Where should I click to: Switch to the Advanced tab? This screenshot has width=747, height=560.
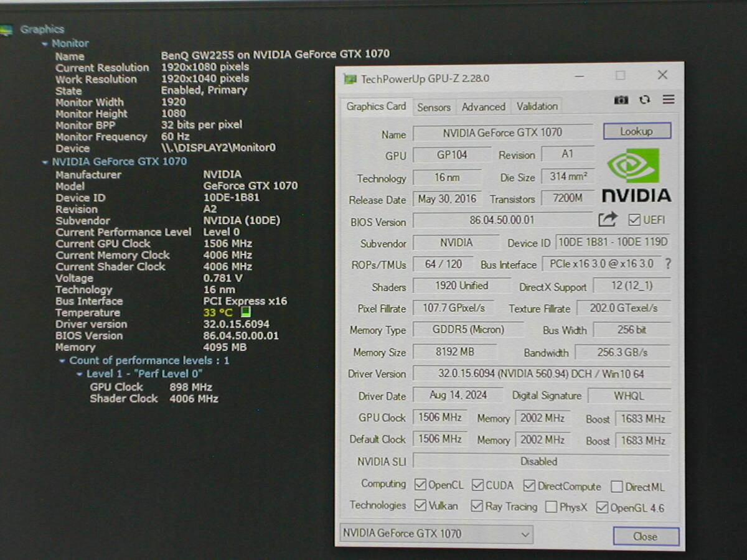[484, 107]
